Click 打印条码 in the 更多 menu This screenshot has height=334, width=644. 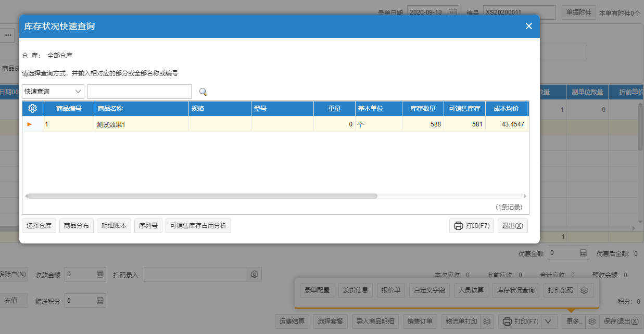561,290
